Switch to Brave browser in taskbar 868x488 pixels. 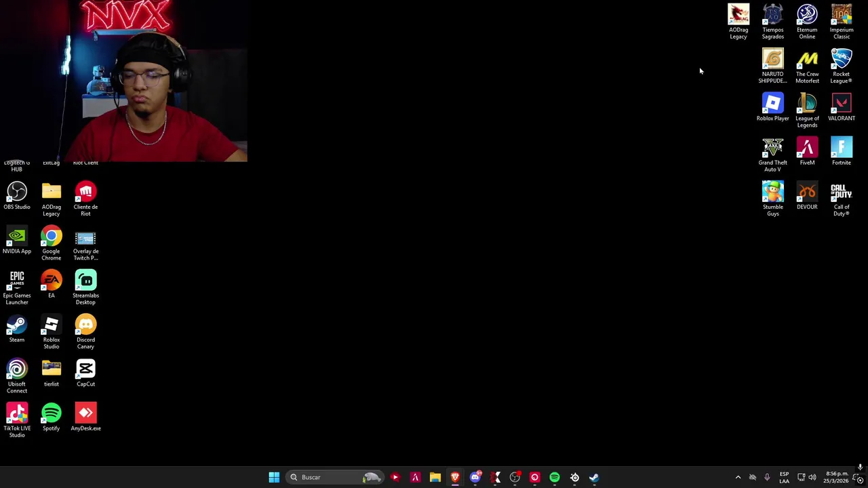point(455,477)
